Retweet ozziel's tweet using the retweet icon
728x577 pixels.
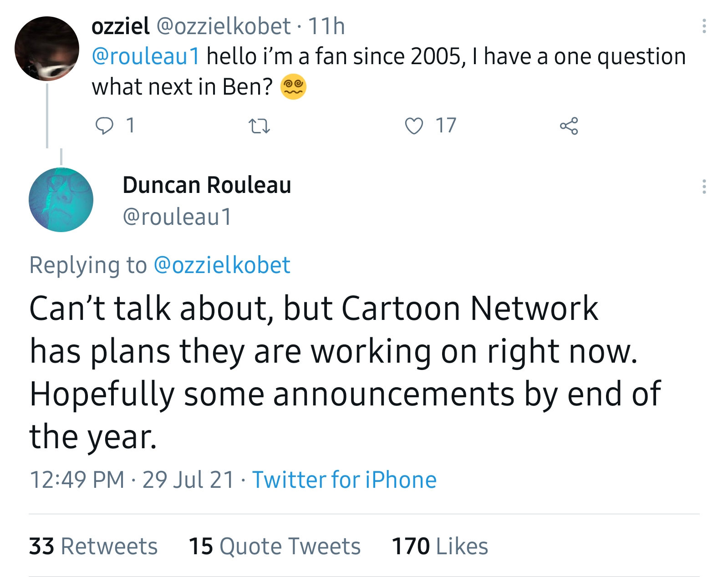[259, 126]
